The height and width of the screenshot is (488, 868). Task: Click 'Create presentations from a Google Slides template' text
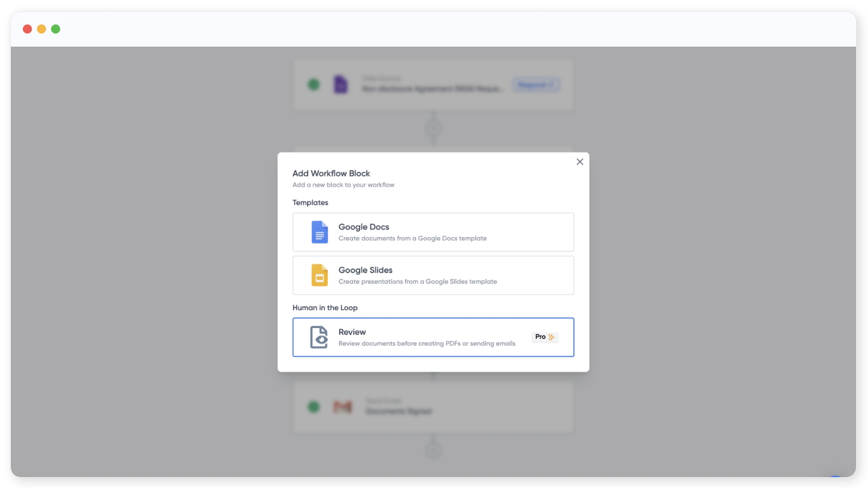[417, 282]
